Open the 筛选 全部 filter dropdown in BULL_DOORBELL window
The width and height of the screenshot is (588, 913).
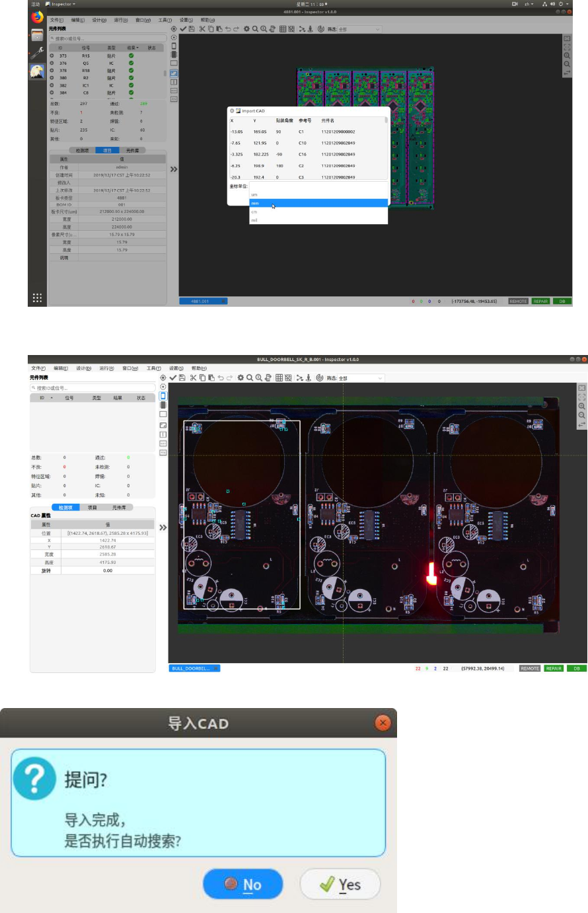(x=360, y=378)
